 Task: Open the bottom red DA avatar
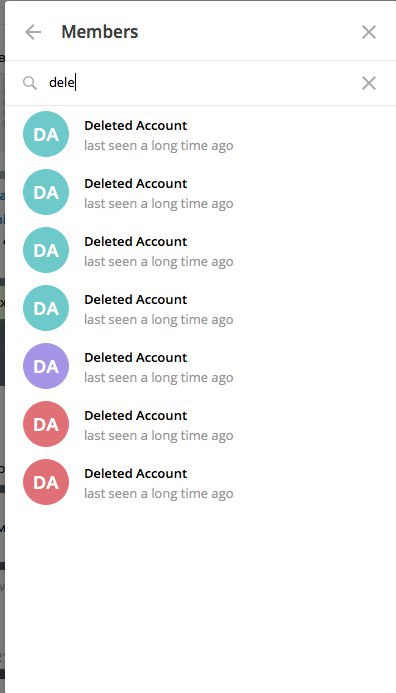[x=46, y=482]
